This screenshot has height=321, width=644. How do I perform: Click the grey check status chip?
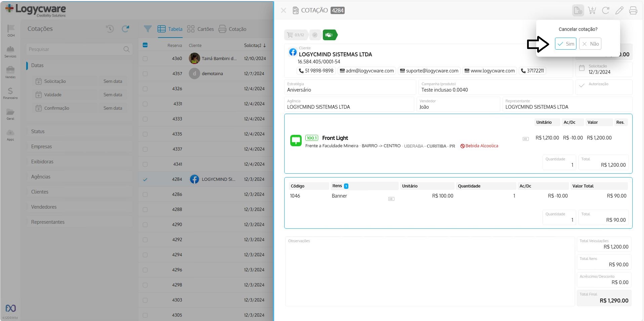315,35
